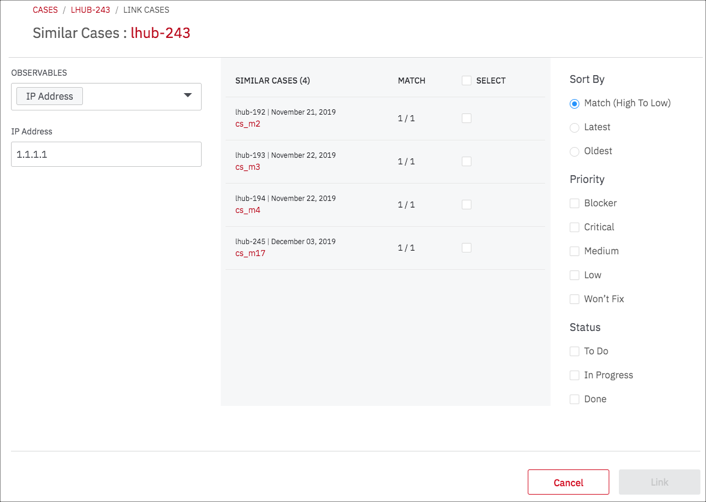Filter by Blocker priority

click(x=575, y=203)
